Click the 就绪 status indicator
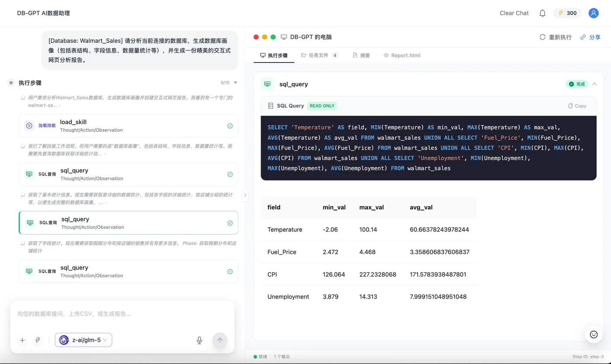The image size is (611, 364). click(x=261, y=357)
